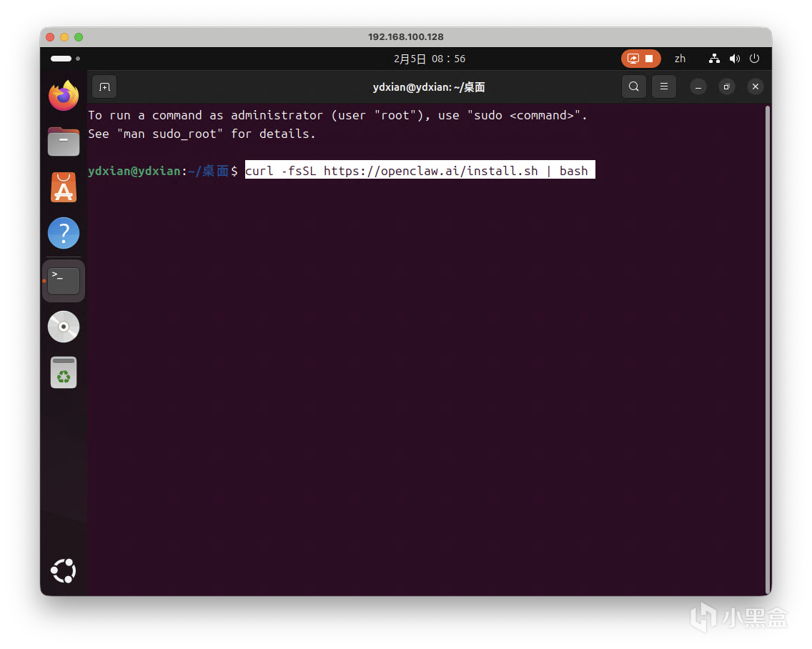
Task: Click the 'See "man sudo_root"' line
Action: [x=202, y=134]
